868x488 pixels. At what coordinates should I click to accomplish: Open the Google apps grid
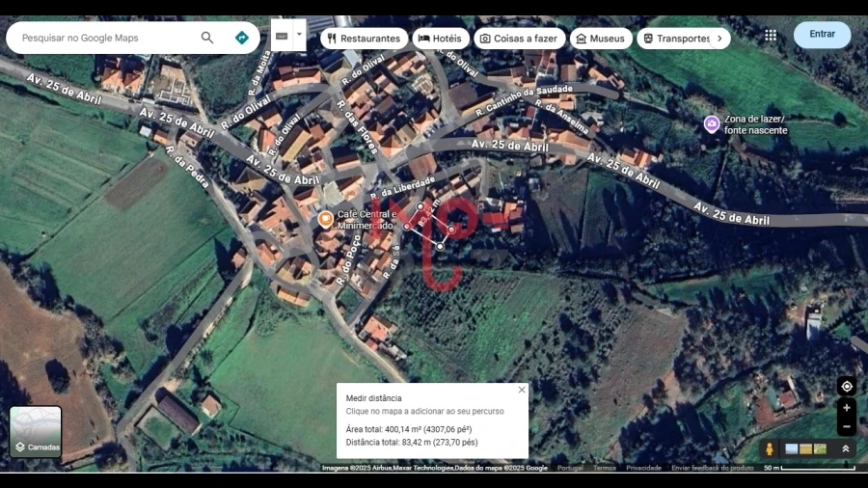[x=771, y=35]
